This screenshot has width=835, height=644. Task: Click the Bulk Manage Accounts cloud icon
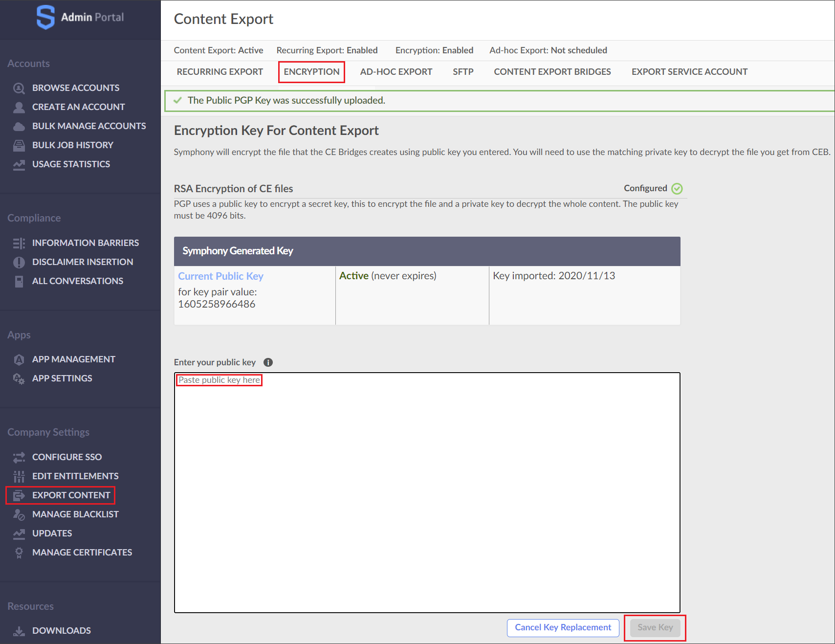[19, 126]
